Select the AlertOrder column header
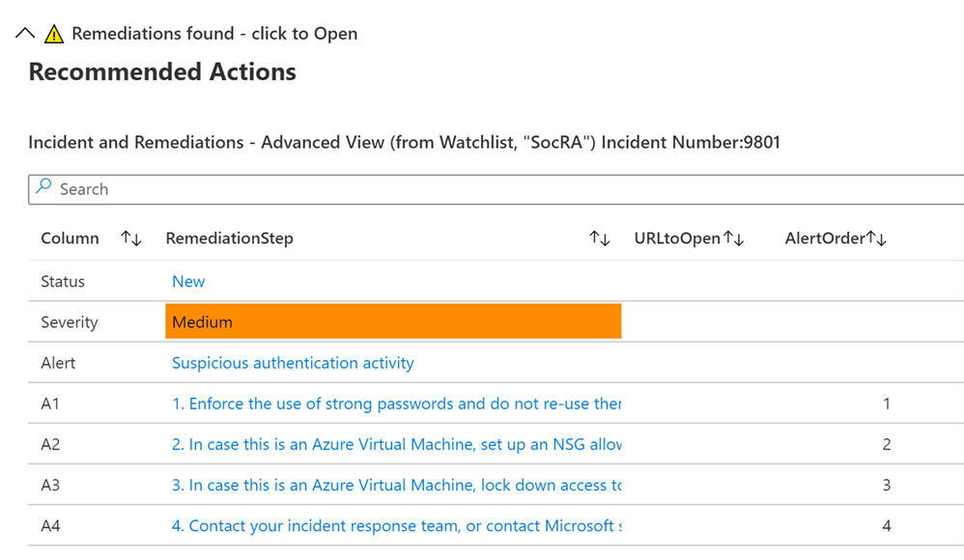The height and width of the screenshot is (560, 964). tap(824, 238)
